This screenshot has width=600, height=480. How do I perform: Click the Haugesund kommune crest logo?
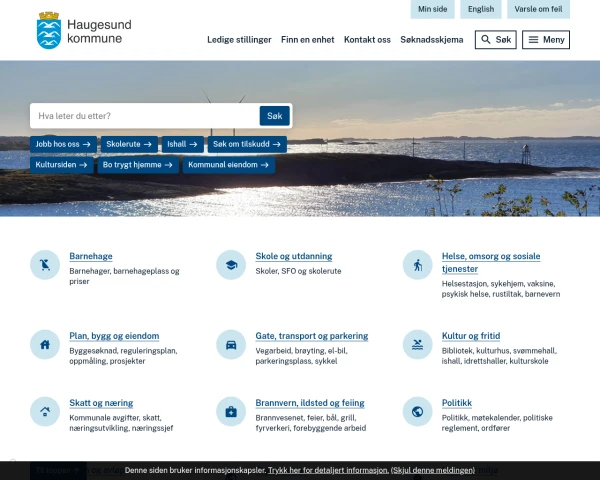(x=47, y=31)
